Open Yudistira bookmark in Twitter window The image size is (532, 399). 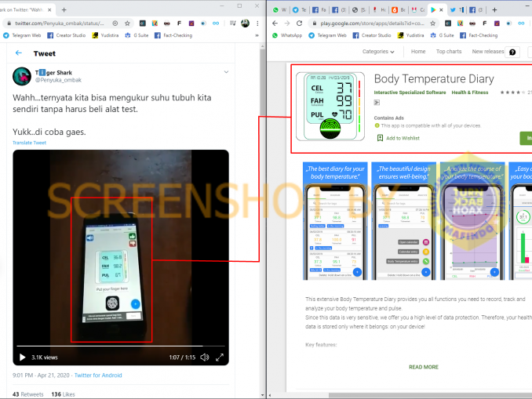(105, 35)
